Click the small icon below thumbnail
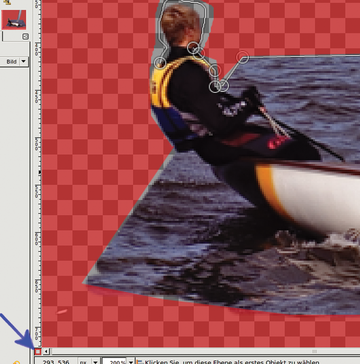 coord(25,36)
